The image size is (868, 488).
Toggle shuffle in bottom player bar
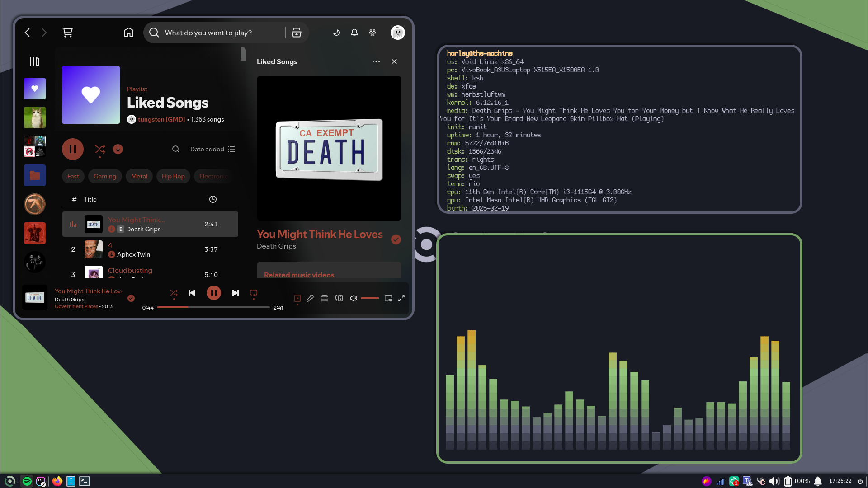coord(174,293)
